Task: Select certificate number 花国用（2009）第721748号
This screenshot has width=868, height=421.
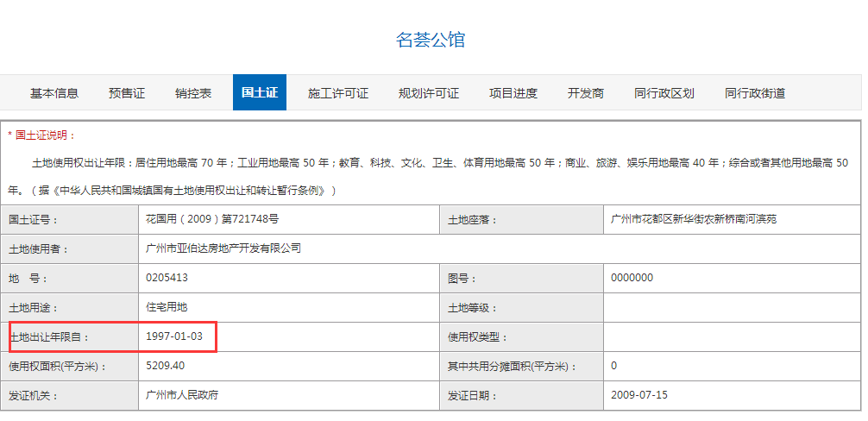Action: point(212,219)
